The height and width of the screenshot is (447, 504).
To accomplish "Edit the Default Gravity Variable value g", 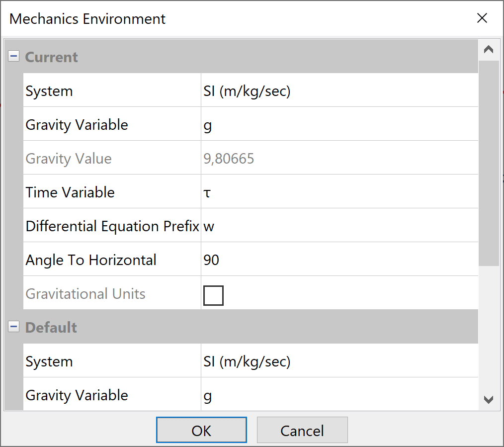I will pos(339,395).
